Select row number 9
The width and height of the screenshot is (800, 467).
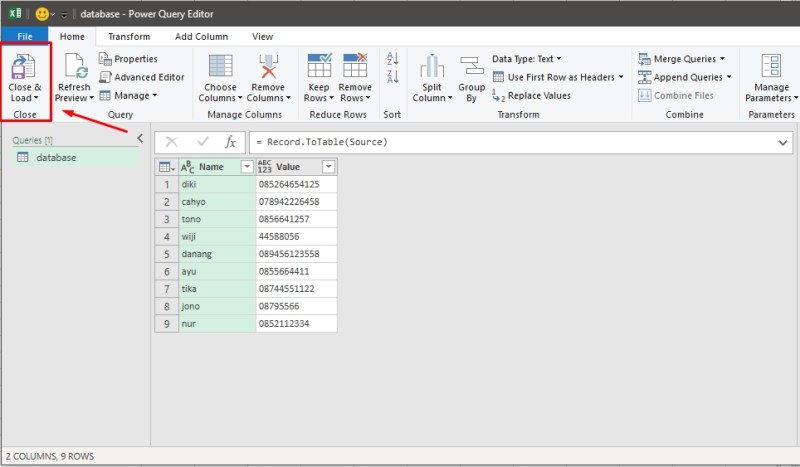[167, 324]
